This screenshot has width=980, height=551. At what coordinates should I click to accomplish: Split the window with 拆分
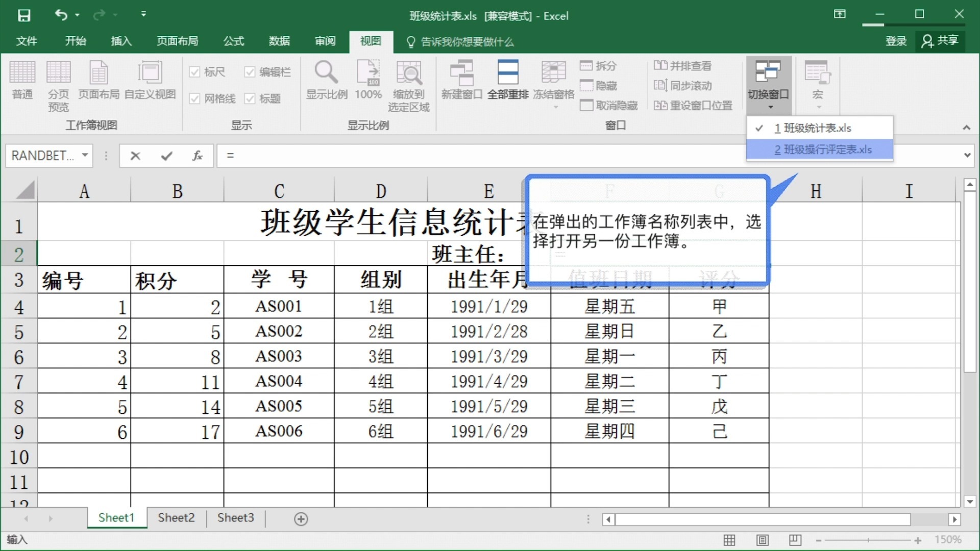click(600, 66)
